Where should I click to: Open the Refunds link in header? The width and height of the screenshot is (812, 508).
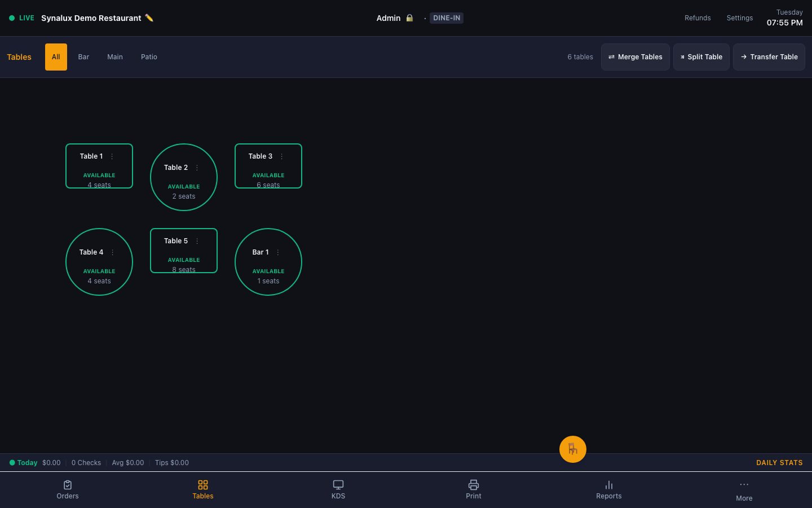[698, 18]
